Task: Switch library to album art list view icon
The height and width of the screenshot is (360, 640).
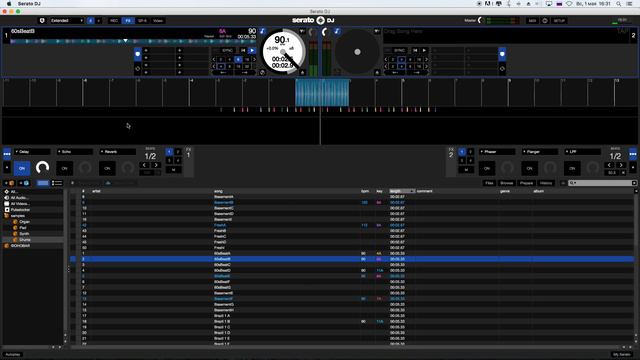Action: pyautogui.click(x=57, y=183)
